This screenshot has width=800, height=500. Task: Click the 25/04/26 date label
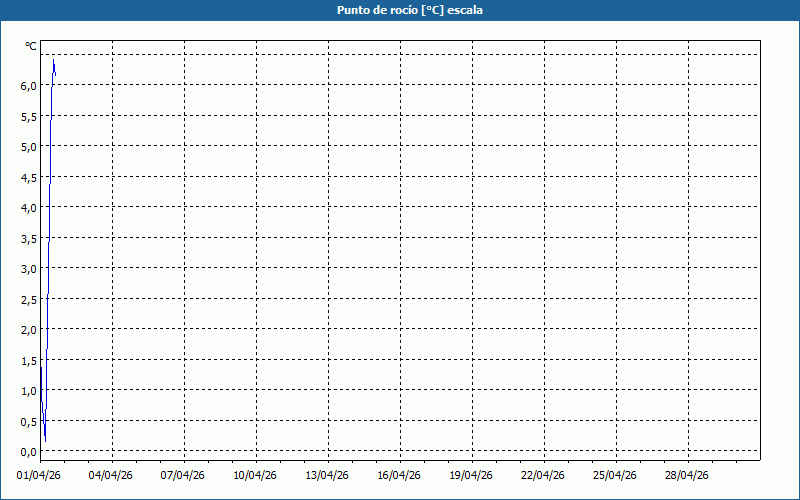[x=615, y=475]
